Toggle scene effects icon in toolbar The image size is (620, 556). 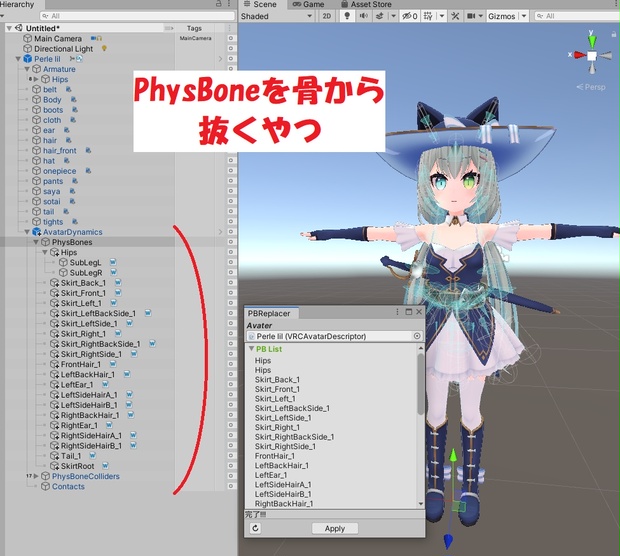pos(380,16)
